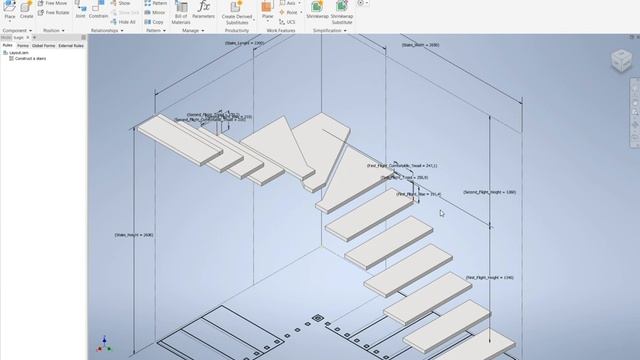Select the First_Flight_Rise dimension label

coord(419,194)
